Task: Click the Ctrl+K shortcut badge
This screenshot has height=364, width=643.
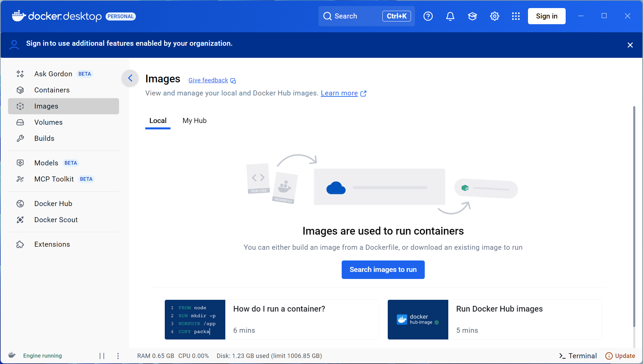Action: point(396,16)
